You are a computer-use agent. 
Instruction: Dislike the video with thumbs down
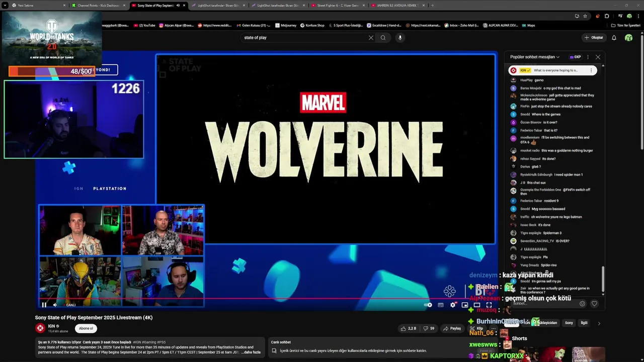point(429,328)
